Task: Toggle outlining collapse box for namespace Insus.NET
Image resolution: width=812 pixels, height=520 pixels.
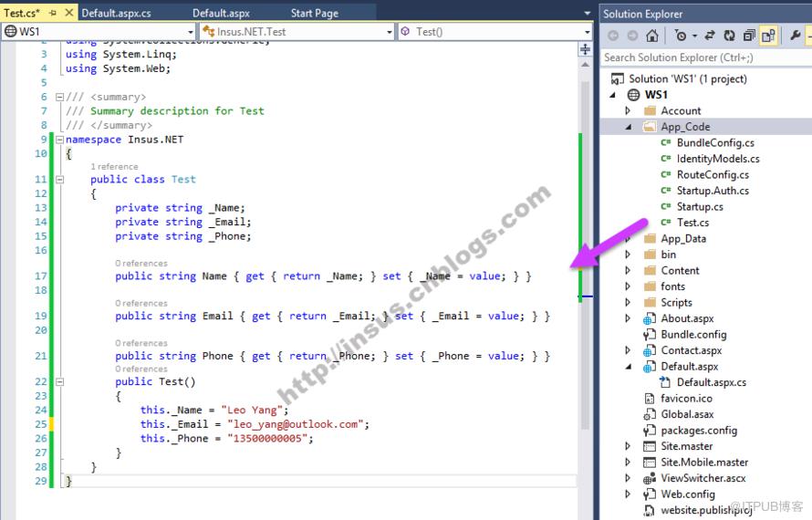Action: [x=59, y=140]
